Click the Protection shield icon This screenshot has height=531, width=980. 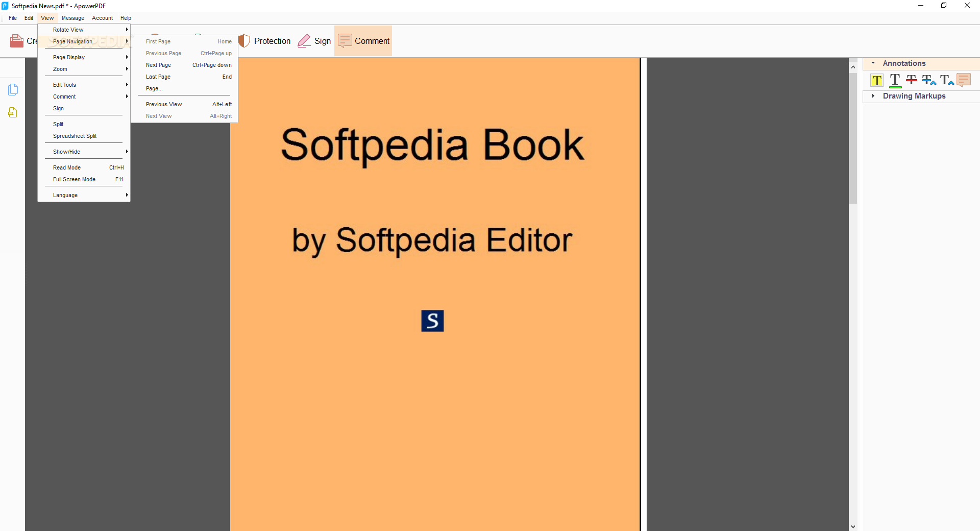click(x=244, y=41)
